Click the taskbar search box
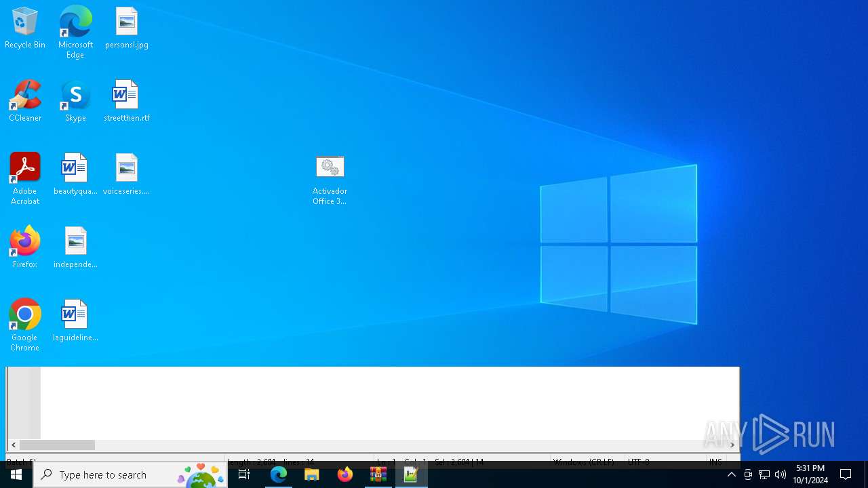The image size is (868, 488). 130,474
